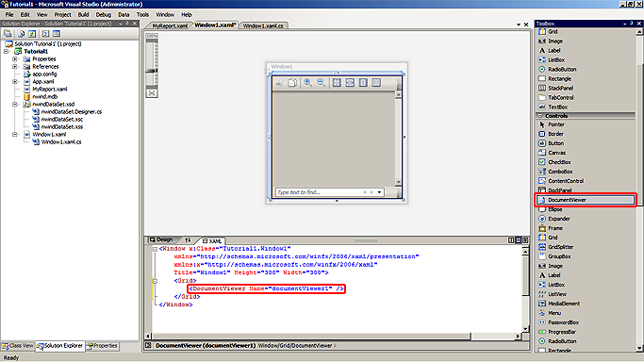Select DocumentViewer control in Toolbox
The width and height of the screenshot is (644, 362).
586,200
